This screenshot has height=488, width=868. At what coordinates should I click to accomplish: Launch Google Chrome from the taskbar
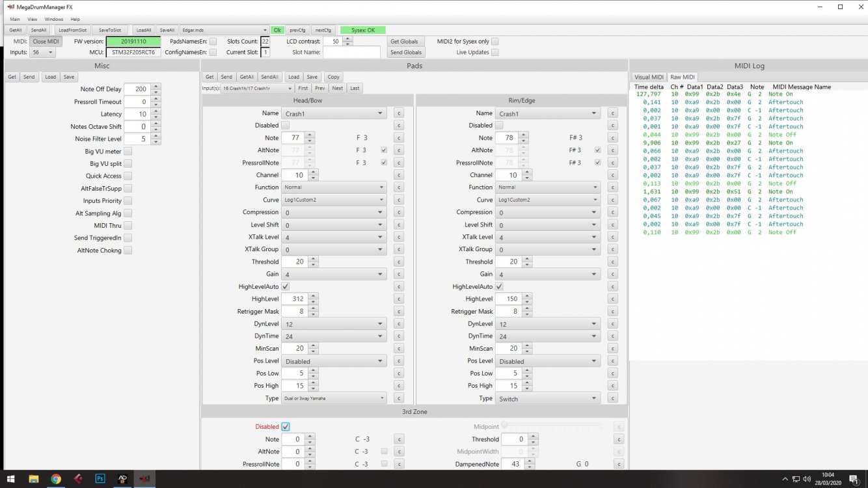[56, 478]
